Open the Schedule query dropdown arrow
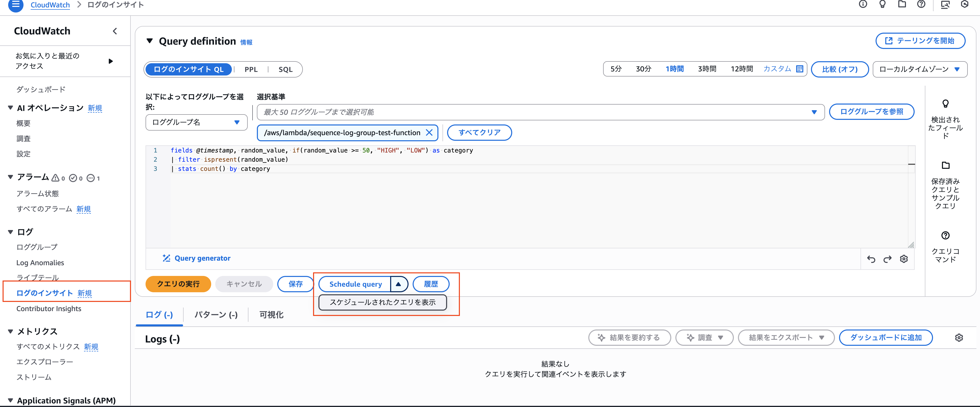Viewport: 980px width, 407px height. click(x=399, y=284)
